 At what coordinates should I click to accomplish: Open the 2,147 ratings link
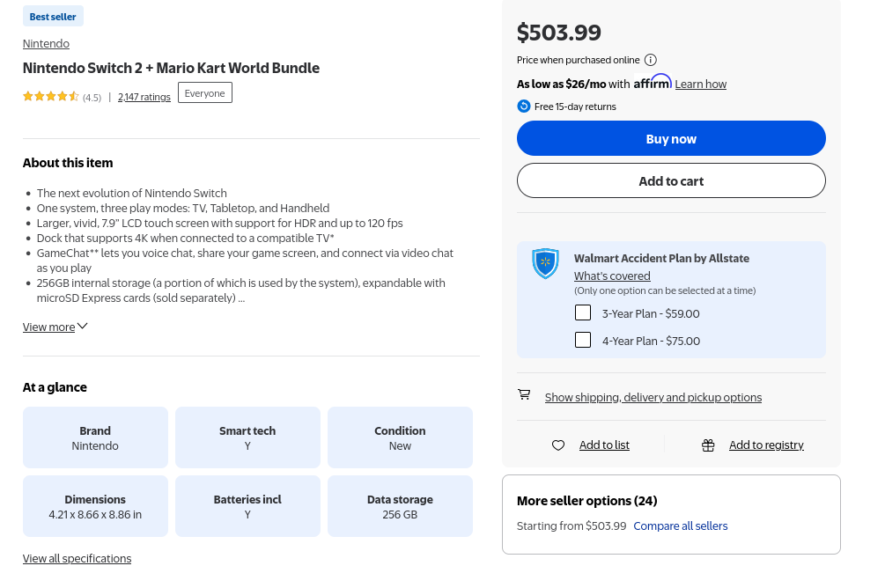[144, 97]
